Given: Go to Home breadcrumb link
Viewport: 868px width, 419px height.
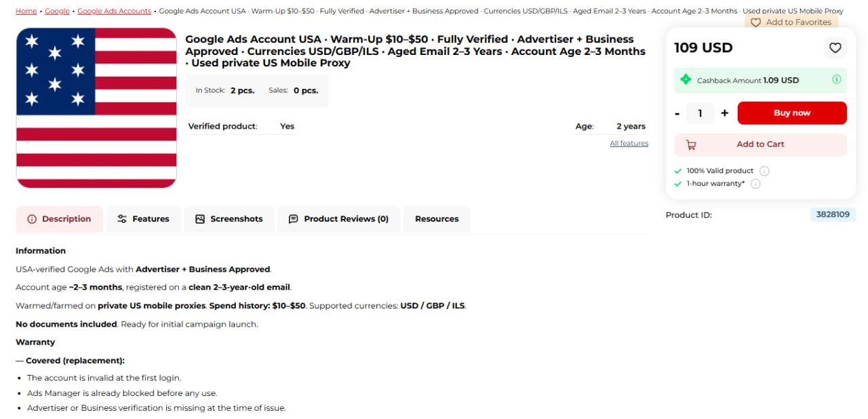Looking at the screenshot, I should click(x=26, y=11).
